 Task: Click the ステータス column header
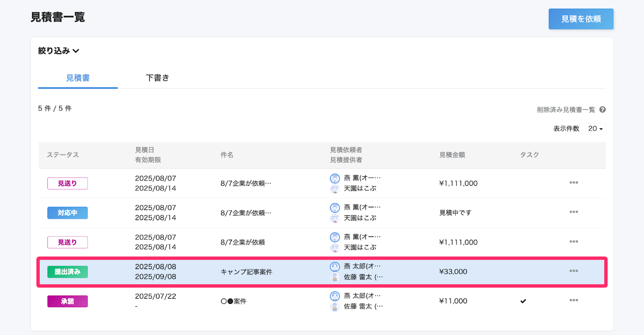pyautogui.click(x=63, y=155)
